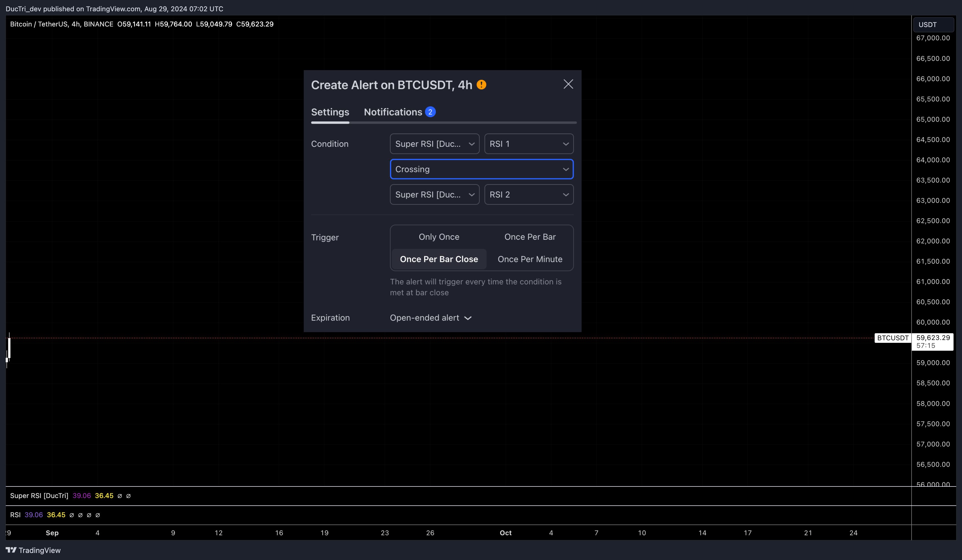Click the orange warning icon in alert title
This screenshot has width=962, height=560.
coord(481,85)
